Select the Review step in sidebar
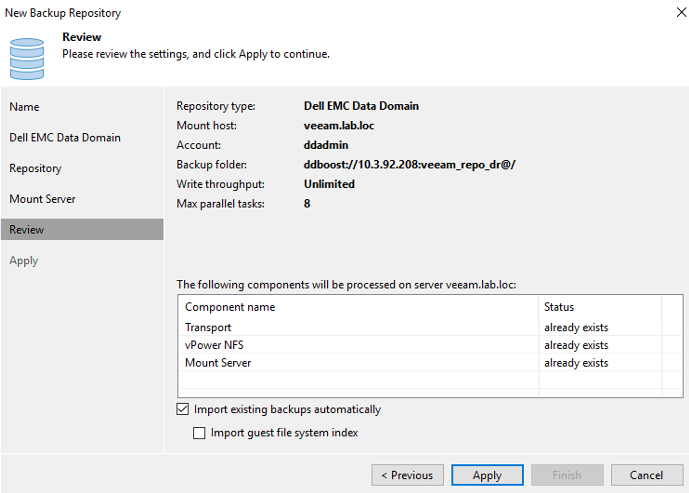Image resolution: width=689 pixels, height=493 pixels. pyautogui.click(x=82, y=229)
